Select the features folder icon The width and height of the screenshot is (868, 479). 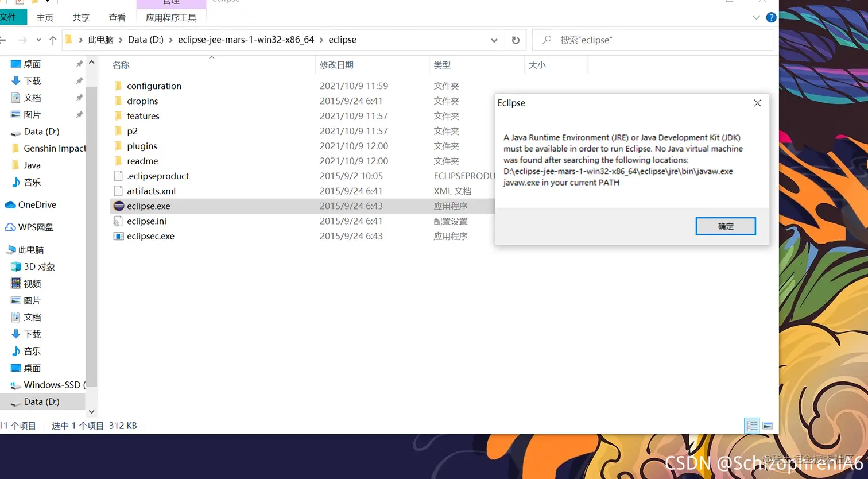(x=118, y=116)
